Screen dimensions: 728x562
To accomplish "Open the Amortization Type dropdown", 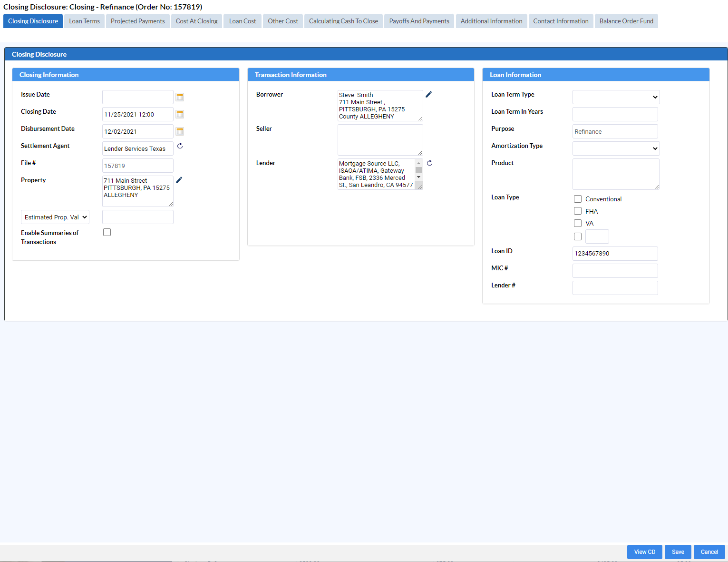I will click(x=616, y=148).
